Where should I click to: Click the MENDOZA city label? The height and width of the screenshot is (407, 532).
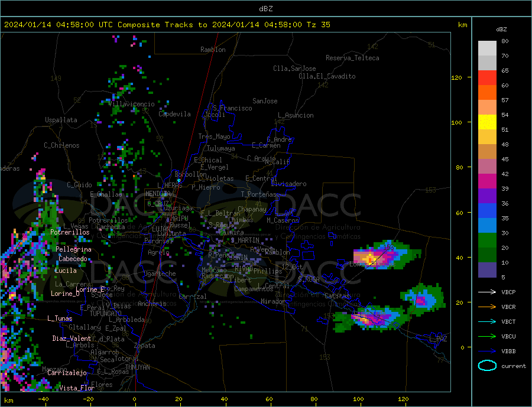tap(158, 194)
